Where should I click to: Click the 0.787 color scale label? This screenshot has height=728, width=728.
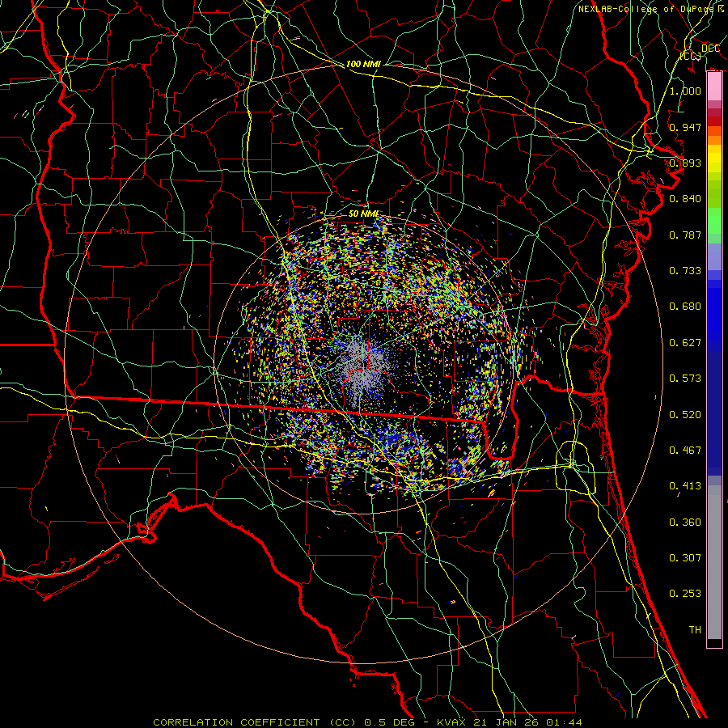tap(685, 235)
